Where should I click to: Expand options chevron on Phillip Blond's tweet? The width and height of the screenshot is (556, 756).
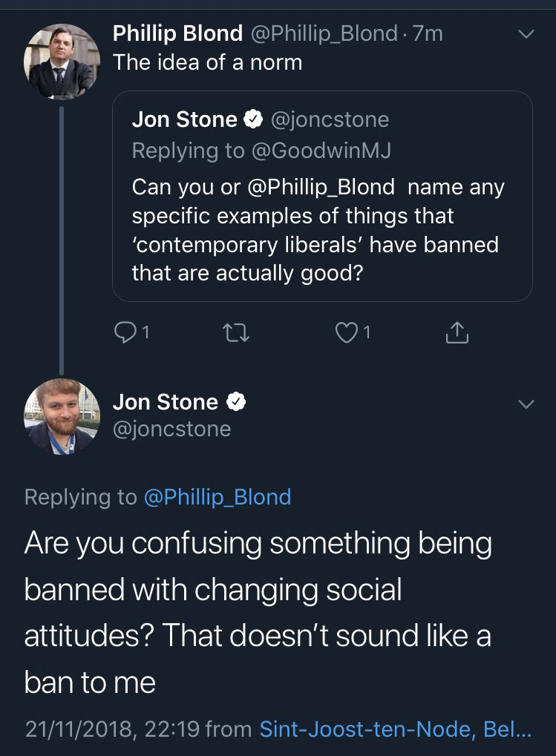coord(526,34)
